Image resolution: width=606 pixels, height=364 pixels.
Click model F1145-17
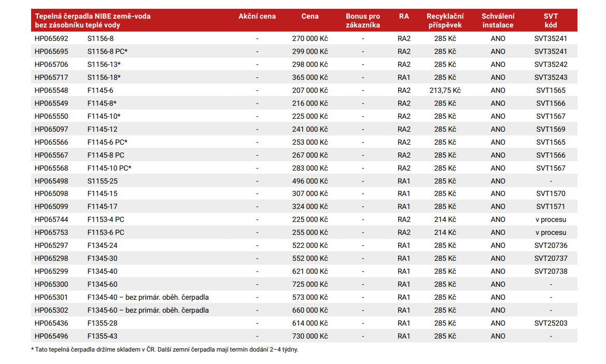click(x=103, y=207)
